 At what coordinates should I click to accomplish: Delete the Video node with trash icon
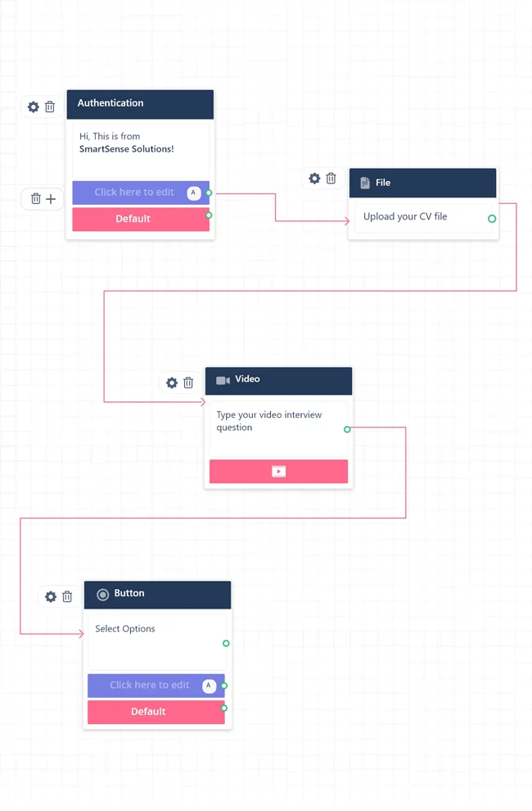click(x=188, y=383)
